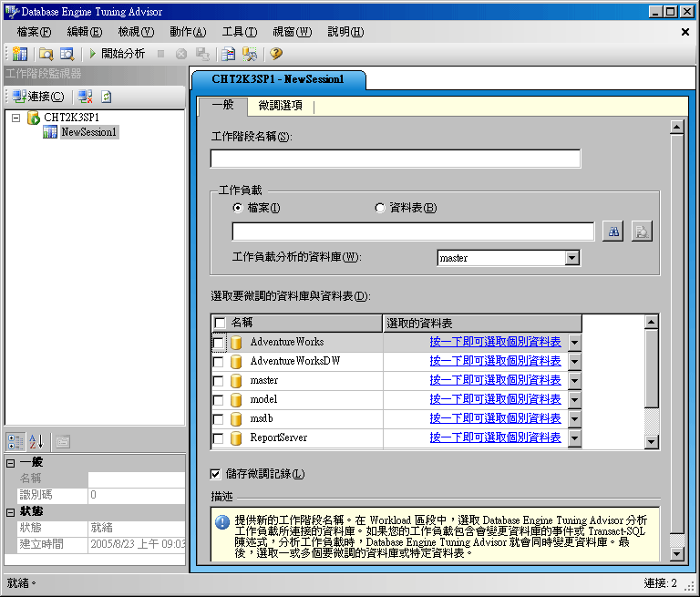Viewport: 700px width, 597px height.
Task: Open the 檔案(F) menu
Action: pos(34,32)
